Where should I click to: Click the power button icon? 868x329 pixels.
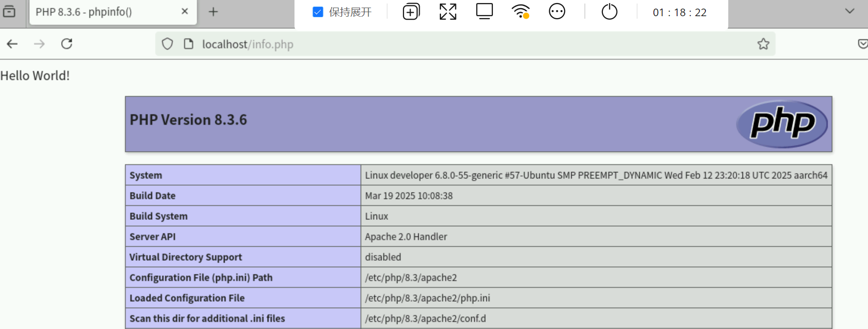click(609, 11)
